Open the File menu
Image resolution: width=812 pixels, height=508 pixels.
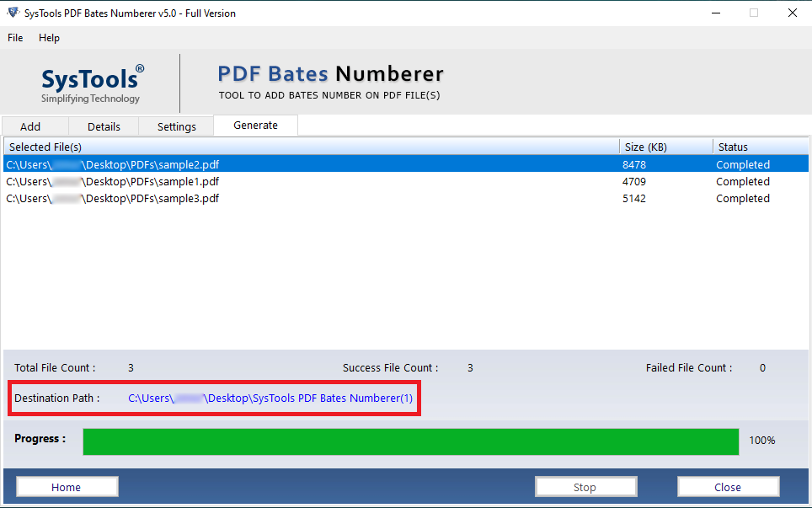(15, 38)
